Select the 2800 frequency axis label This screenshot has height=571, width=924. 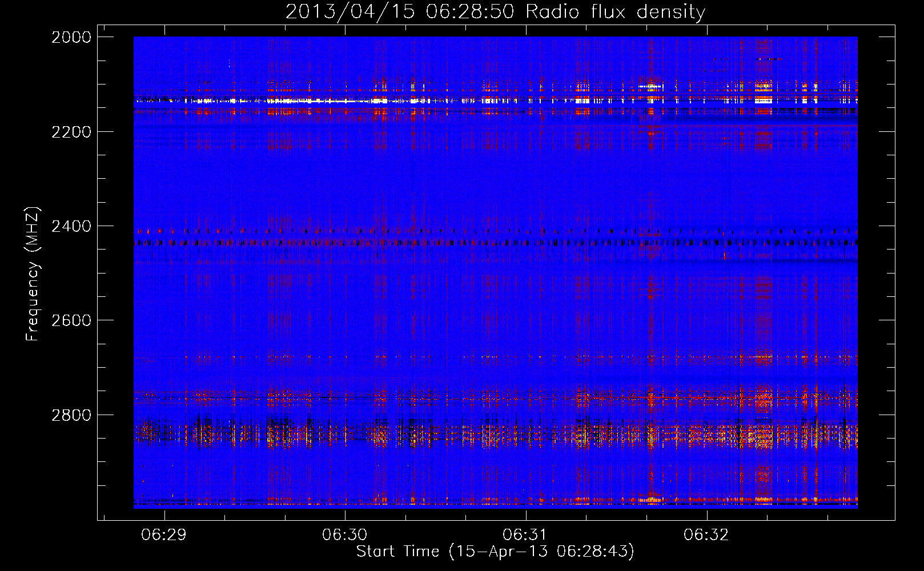tap(71, 415)
